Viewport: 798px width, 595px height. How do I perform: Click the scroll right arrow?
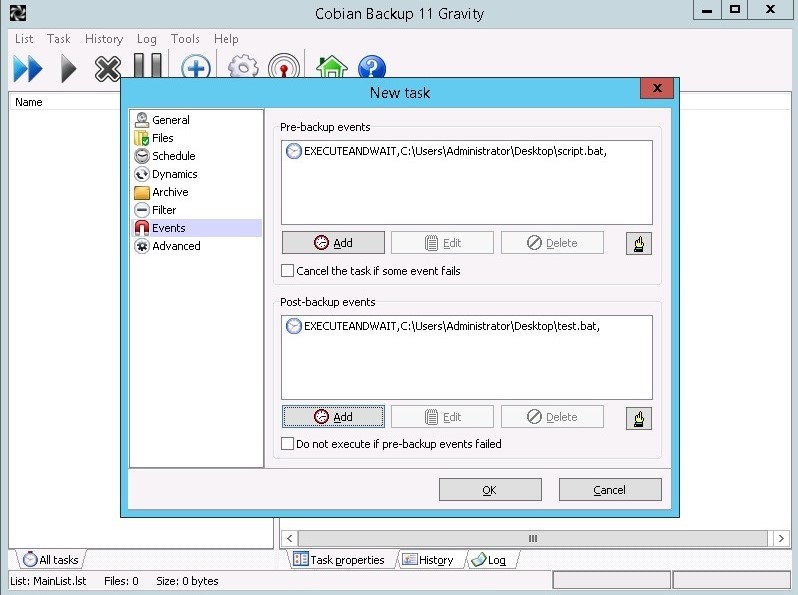[781, 538]
